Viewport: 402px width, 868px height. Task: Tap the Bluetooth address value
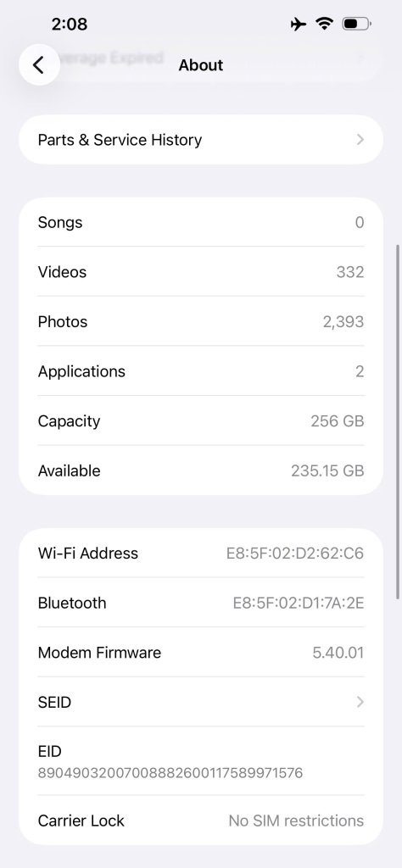click(298, 604)
